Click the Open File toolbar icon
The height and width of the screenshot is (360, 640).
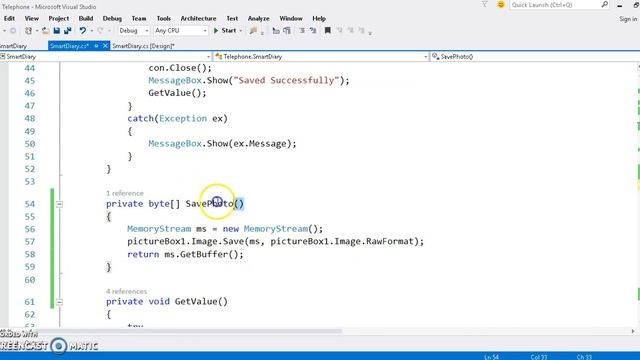click(x=46, y=31)
